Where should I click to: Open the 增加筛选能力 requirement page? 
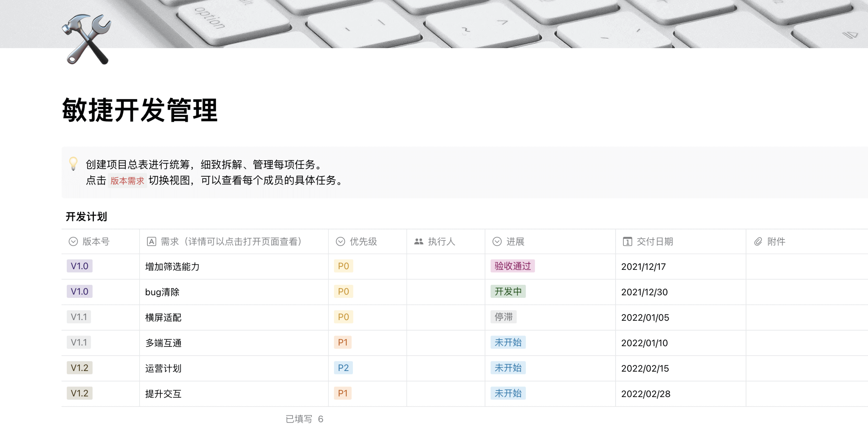(172, 267)
